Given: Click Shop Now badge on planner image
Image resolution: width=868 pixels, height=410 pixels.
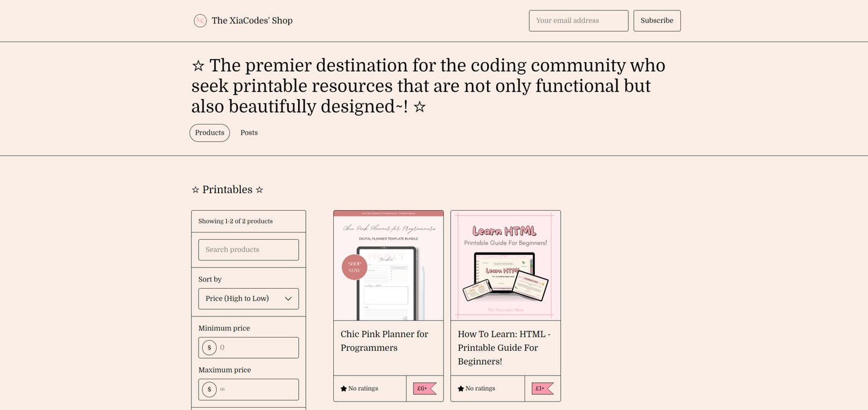Looking at the screenshot, I should [354, 267].
